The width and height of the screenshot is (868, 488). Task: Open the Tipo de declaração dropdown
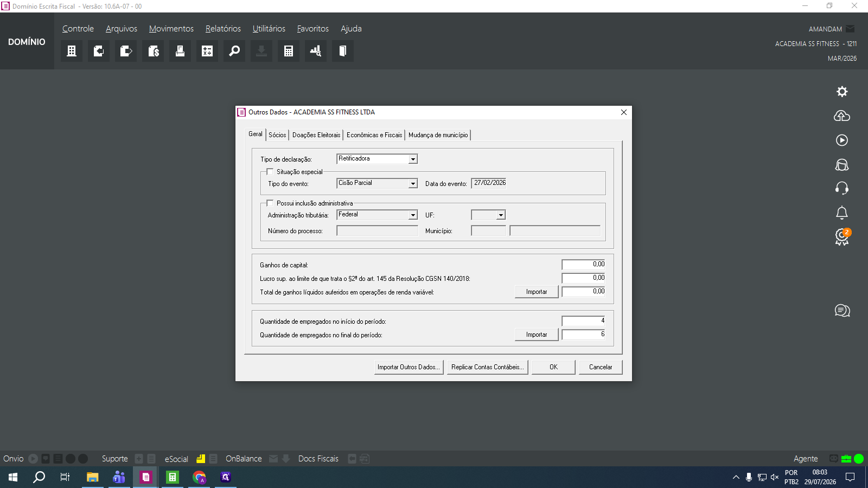click(413, 159)
